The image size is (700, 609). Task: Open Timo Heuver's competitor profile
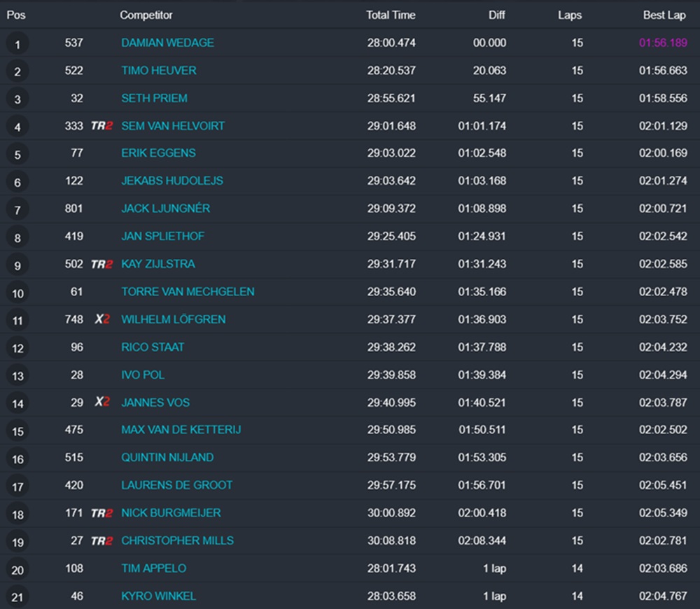pyautogui.click(x=158, y=71)
